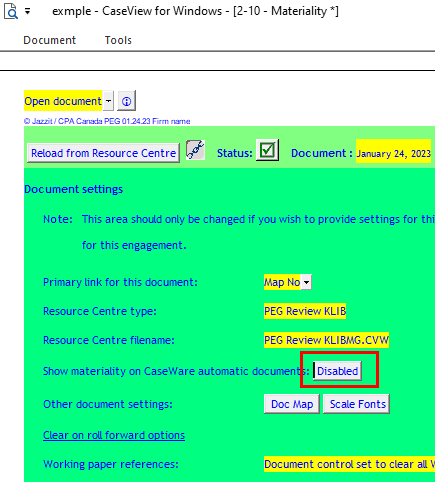Toggle the Disabled materiality button
The height and width of the screenshot is (486, 435).
coord(337,371)
